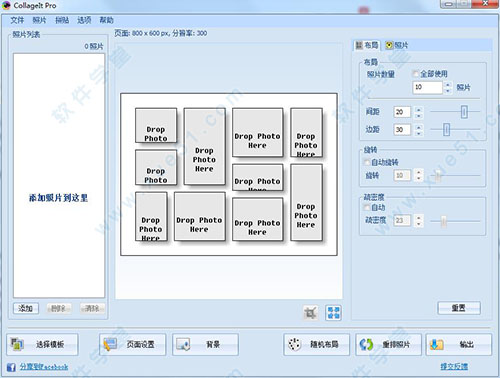Viewport: 500px width, 378px height.
Task: Click the crop photo icon below canvas
Action: [311, 313]
